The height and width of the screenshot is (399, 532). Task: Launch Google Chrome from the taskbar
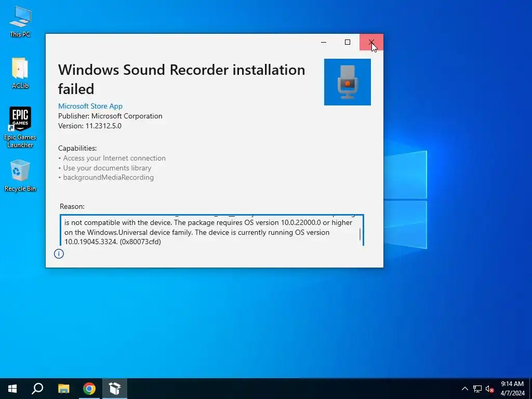click(x=89, y=389)
